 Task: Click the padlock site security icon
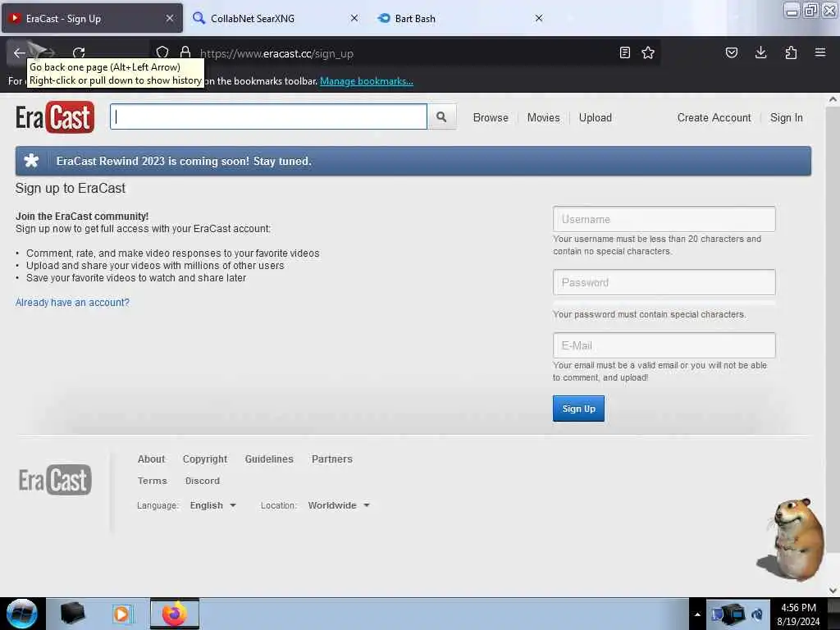[x=185, y=52]
